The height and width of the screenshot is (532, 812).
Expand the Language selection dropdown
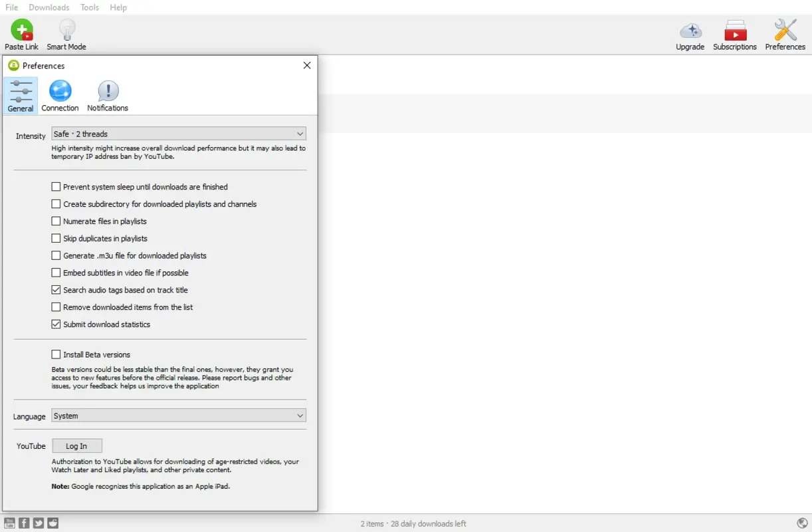(178, 415)
